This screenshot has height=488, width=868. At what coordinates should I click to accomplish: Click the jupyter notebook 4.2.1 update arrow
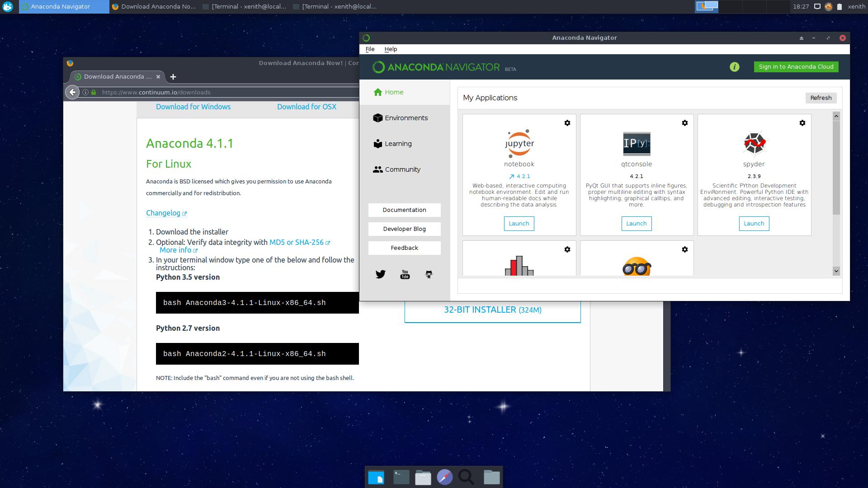511,177
